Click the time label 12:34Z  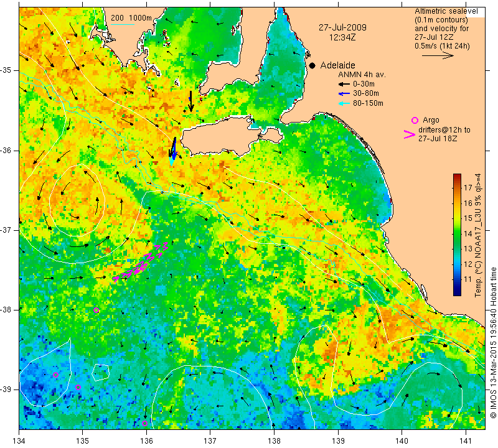pos(342,37)
